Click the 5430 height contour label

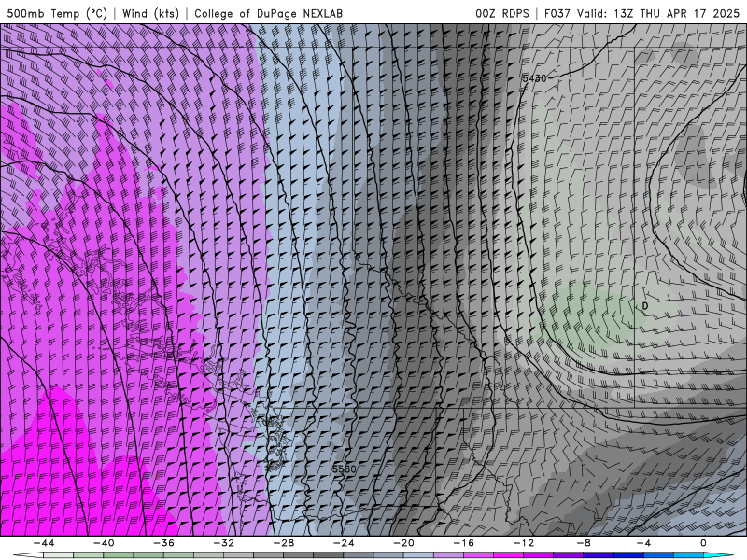[x=534, y=78]
